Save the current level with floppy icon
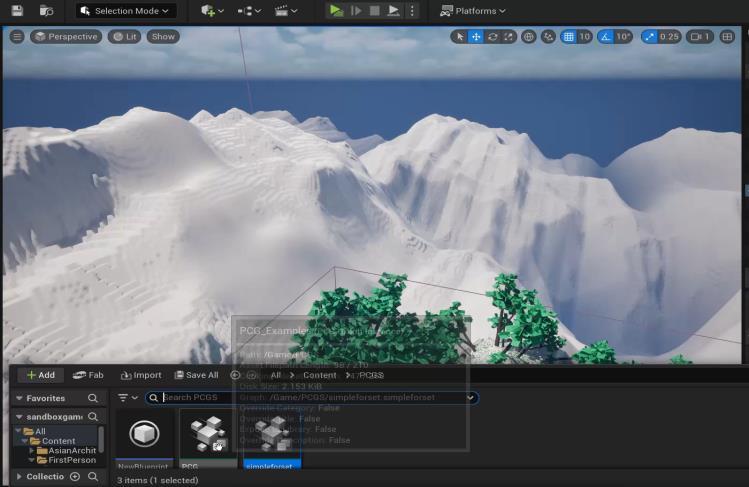This screenshot has width=749, height=487. 17,11
